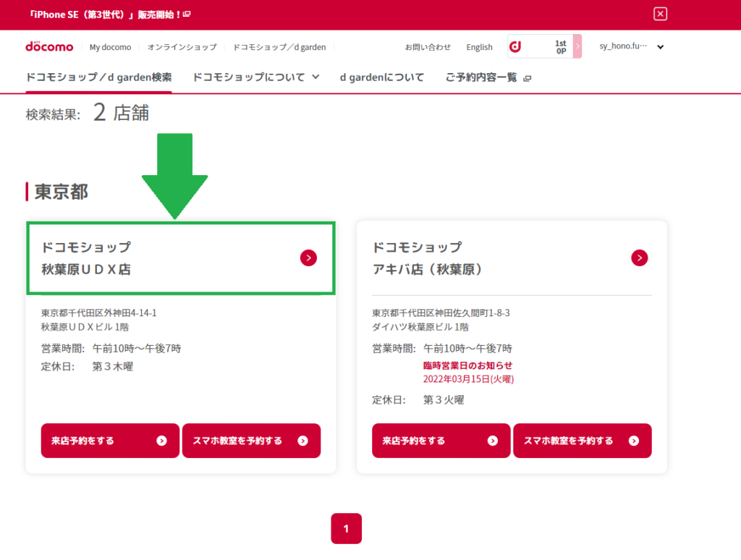Open My docomo

click(110, 47)
